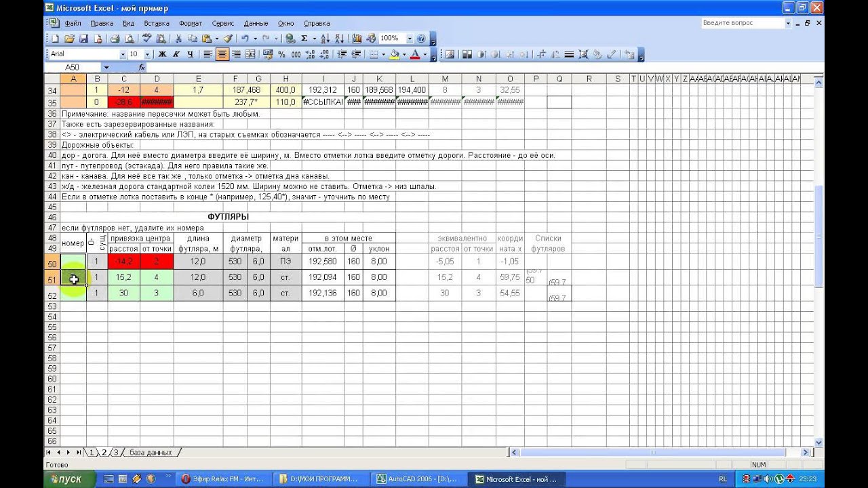Toggle Align Left for the cell
The width and height of the screenshot is (868, 488).
(x=208, y=54)
